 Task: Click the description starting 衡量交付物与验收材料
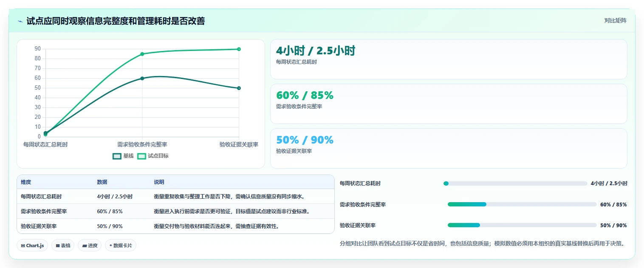point(217,226)
